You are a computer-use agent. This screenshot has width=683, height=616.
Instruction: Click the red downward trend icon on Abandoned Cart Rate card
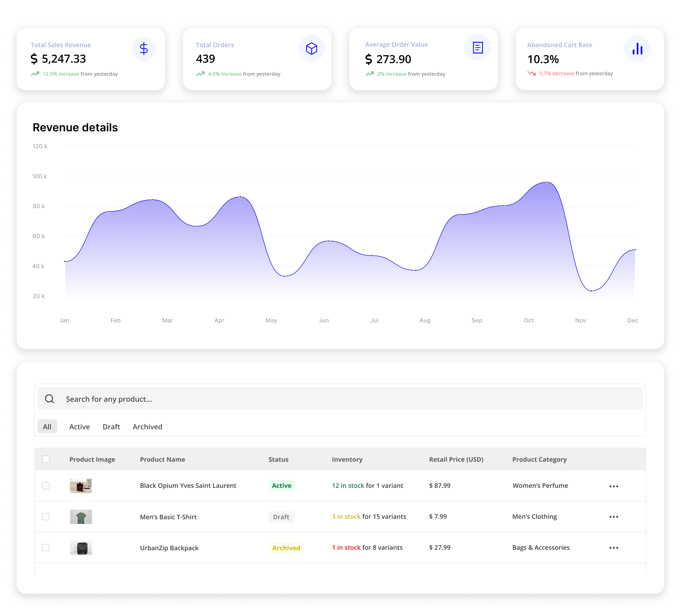[531, 73]
